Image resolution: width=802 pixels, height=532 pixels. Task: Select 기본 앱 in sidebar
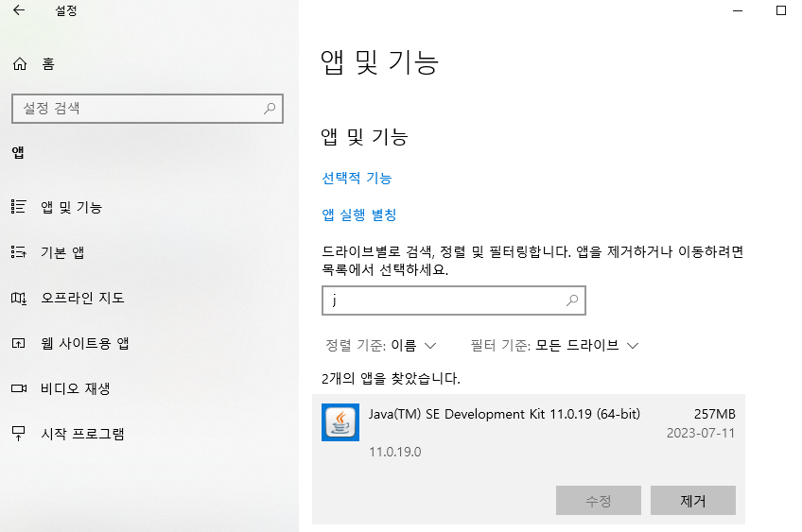(x=62, y=252)
